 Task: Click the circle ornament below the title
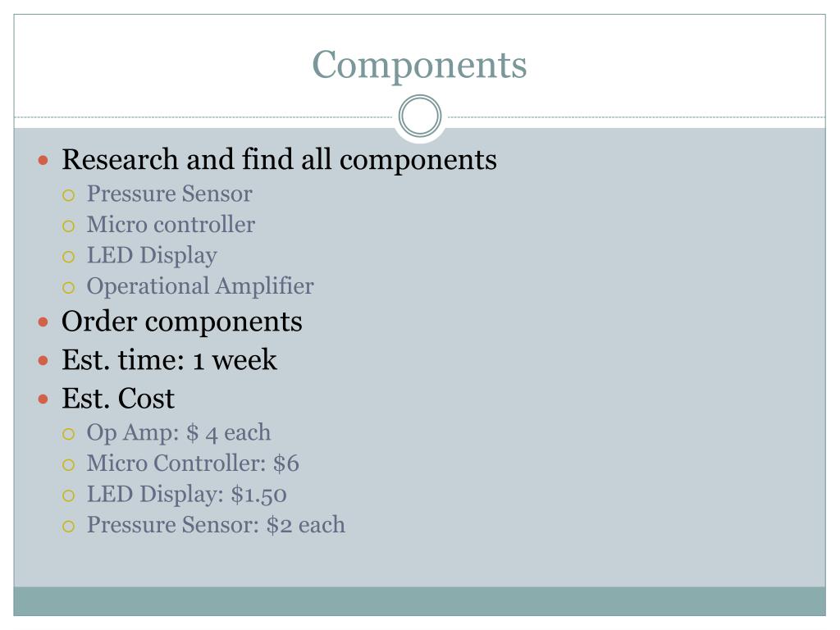(x=420, y=116)
